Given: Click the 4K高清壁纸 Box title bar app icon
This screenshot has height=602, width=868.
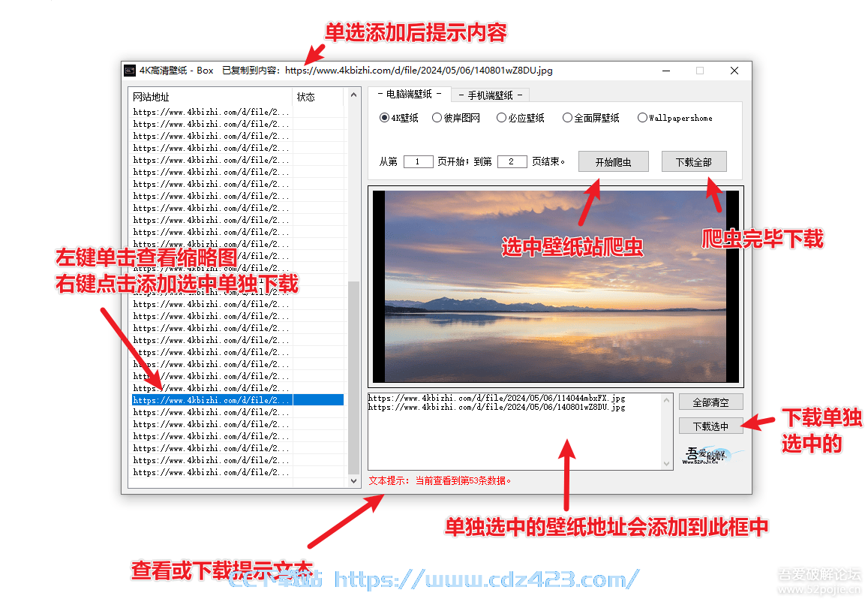Looking at the screenshot, I should pyautogui.click(x=130, y=71).
